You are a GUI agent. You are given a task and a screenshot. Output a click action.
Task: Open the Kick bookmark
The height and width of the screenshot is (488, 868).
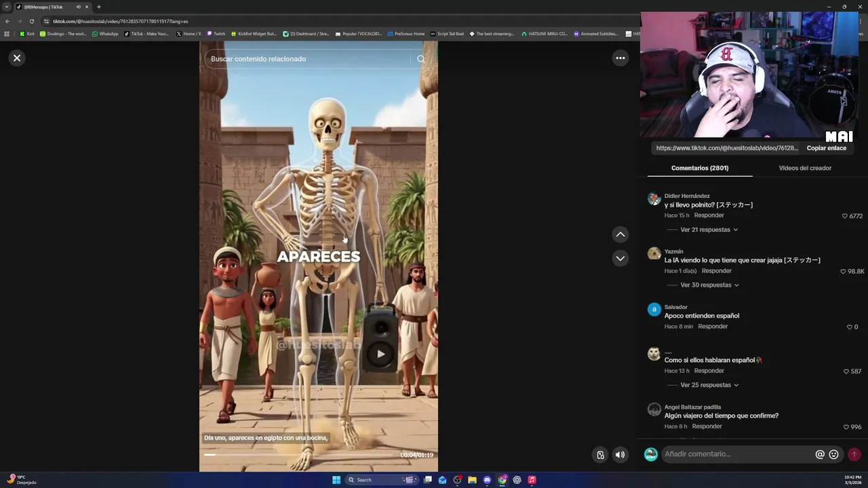tap(27, 34)
